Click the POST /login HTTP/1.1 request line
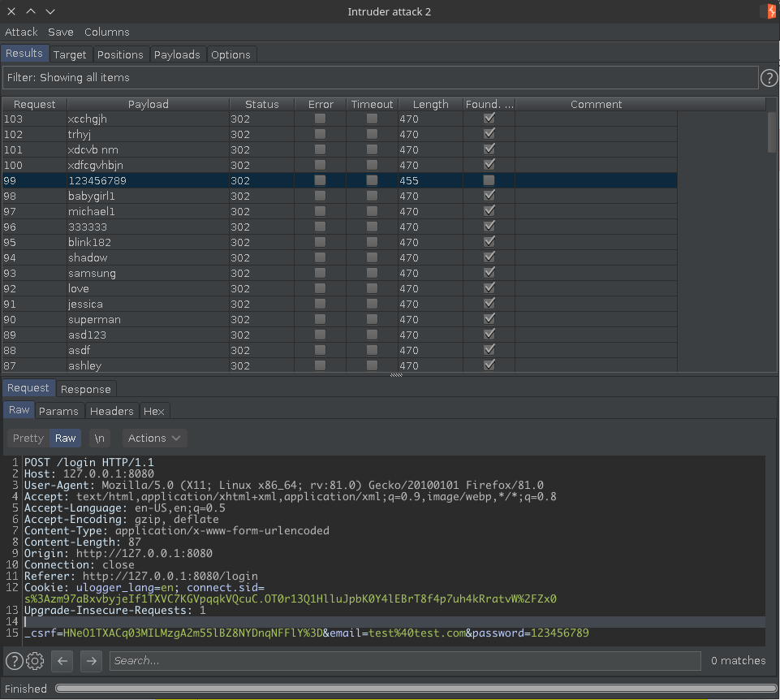This screenshot has height=700, width=780. pos(89,462)
